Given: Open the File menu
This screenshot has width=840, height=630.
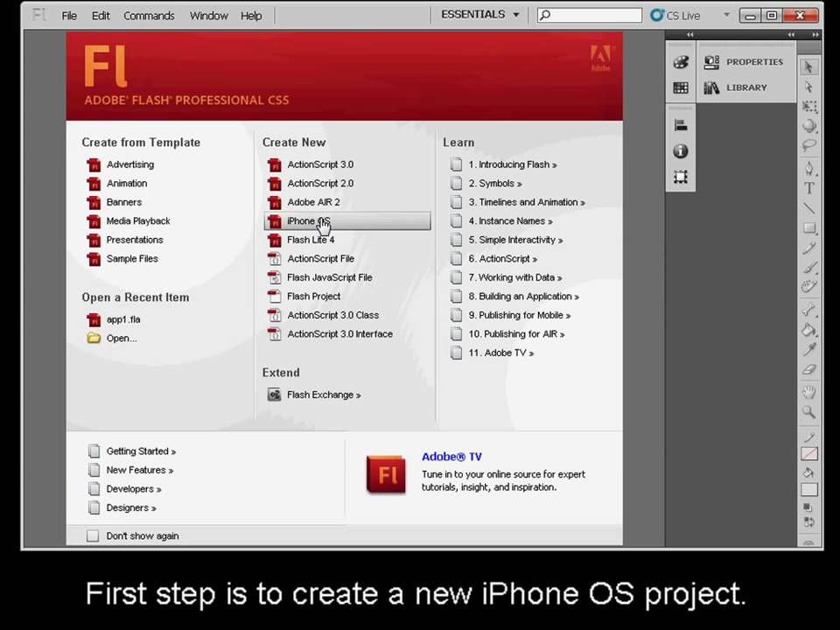Looking at the screenshot, I should point(69,16).
